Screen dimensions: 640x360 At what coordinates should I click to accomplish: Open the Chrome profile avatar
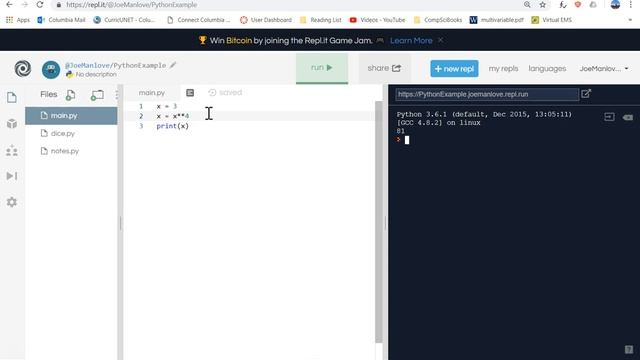[615, 4]
